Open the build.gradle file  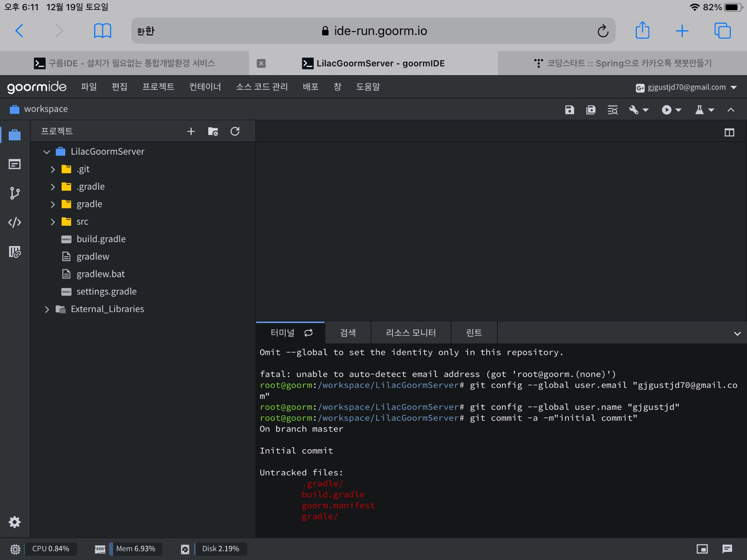(101, 239)
